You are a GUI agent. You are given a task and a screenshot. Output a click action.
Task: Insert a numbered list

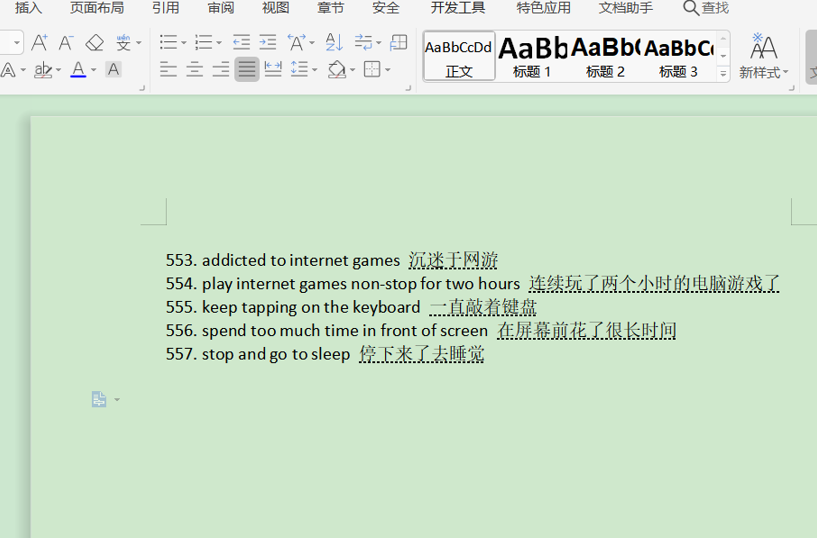(203, 42)
